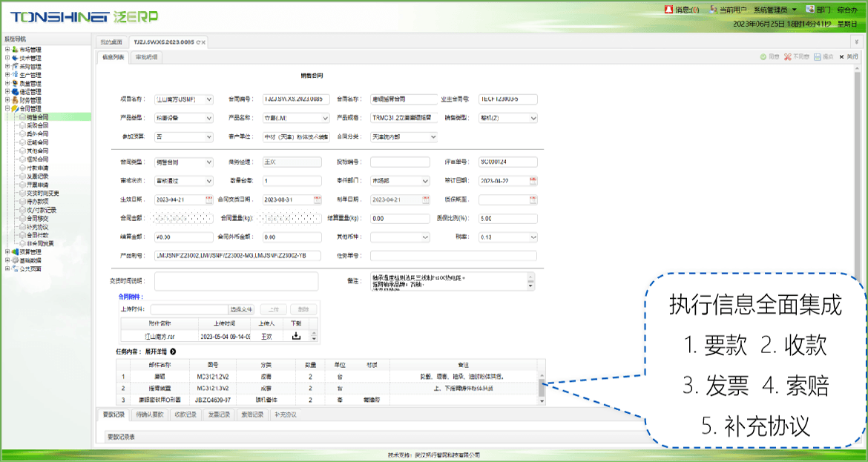This screenshot has width=868, height=462.
Task: Collapse the 合同管理 tree node
Action: [x=7, y=108]
